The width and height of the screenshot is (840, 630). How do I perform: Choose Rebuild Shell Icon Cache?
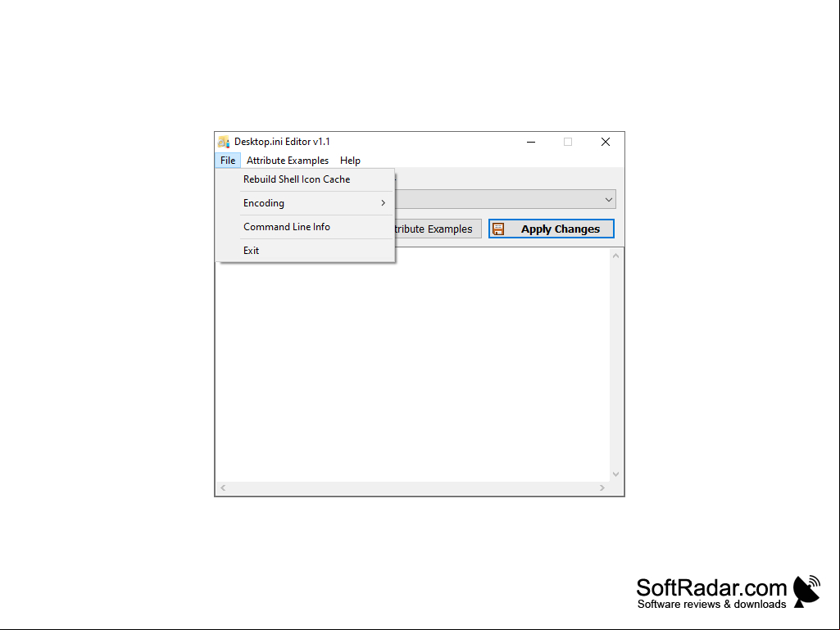click(x=305, y=179)
